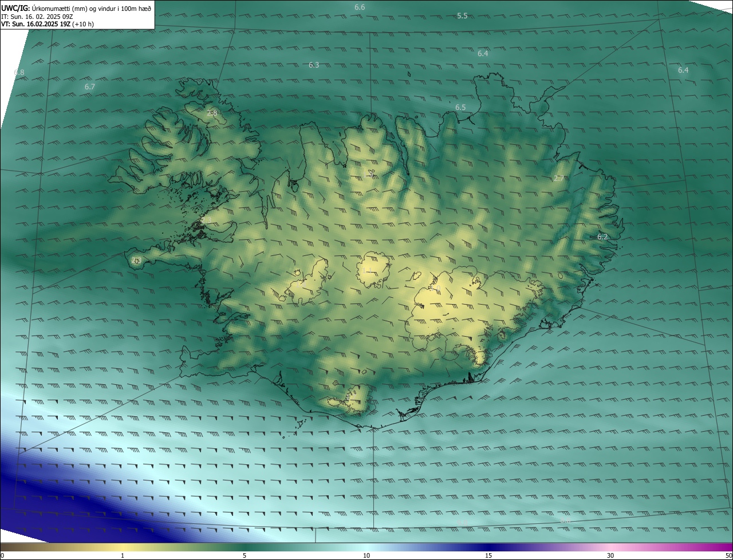The height and width of the screenshot is (560, 733).
Task: Click the 6.7 value label
Action: pos(89,86)
